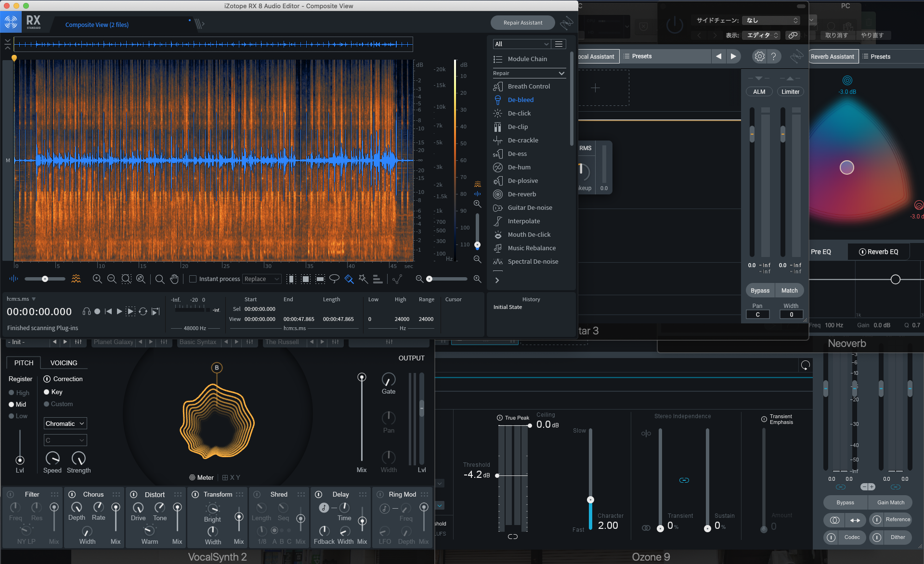Select the Lasso selection tool

334,279
